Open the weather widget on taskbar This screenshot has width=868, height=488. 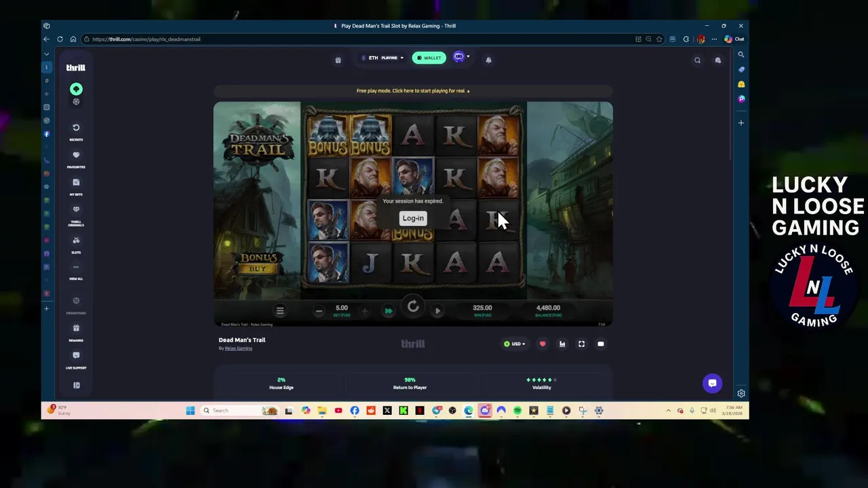[x=60, y=410]
